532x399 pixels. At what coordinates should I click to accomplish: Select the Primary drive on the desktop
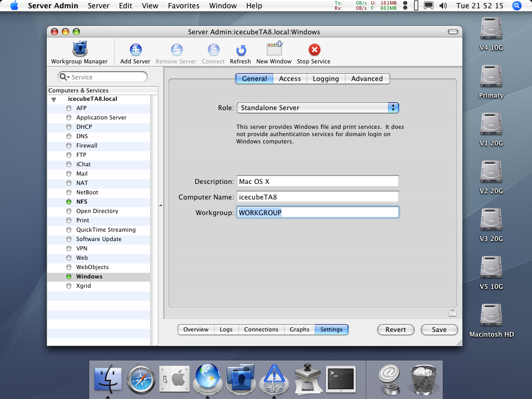[x=491, y=76]
